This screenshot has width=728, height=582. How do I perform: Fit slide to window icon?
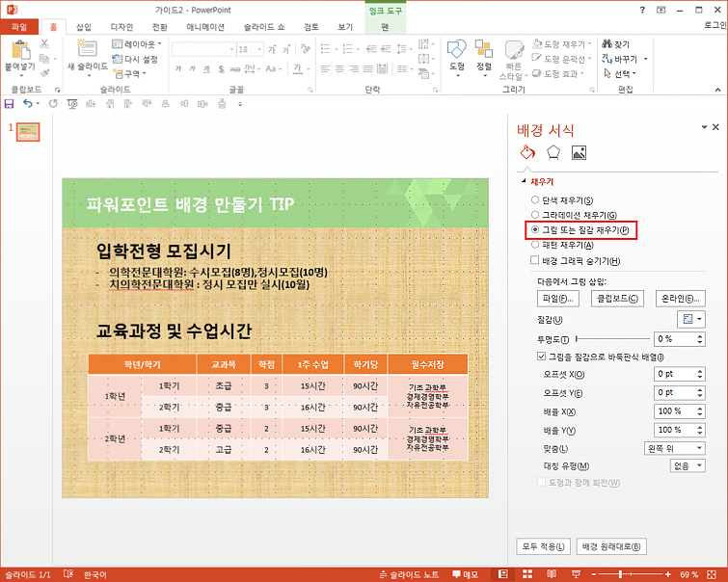coord(712,574)
